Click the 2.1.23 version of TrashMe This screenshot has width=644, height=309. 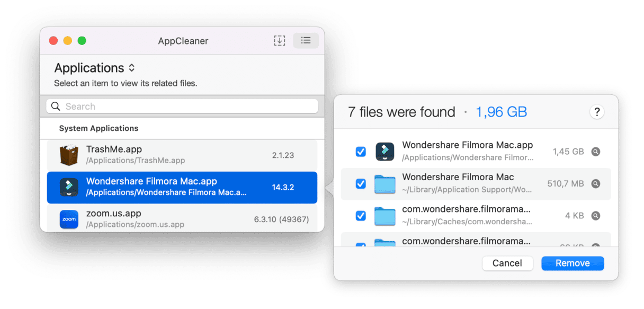click(283, 155)
